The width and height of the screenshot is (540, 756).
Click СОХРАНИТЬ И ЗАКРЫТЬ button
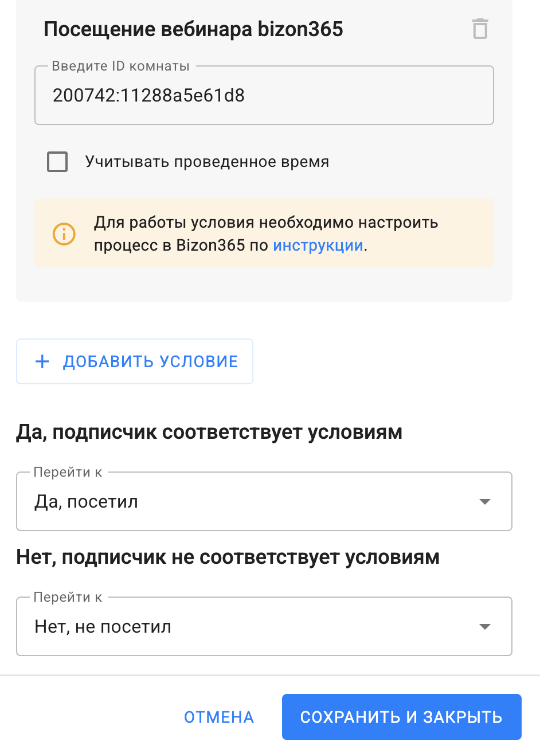pyautogui.click(x=401, y=717)
